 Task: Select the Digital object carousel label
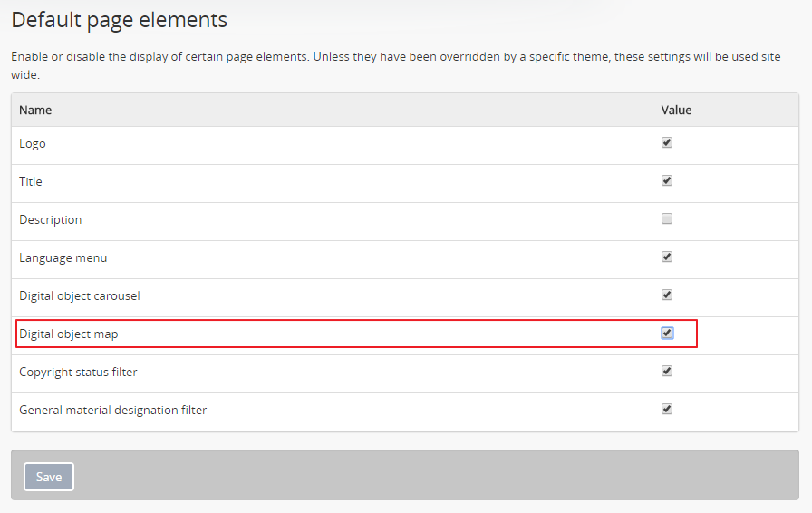(80, 296)
